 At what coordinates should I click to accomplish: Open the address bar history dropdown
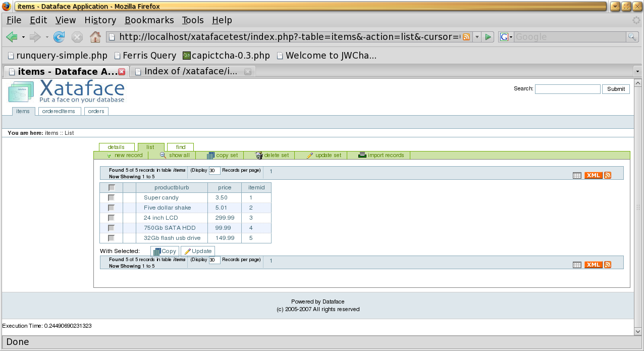coord(477,37)
